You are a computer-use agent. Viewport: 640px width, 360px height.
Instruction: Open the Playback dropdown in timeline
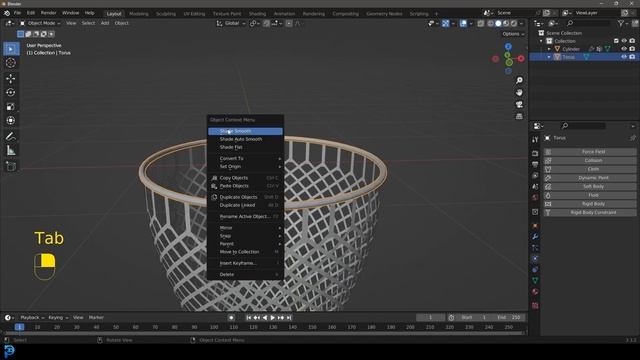click(x=32, y=318)
